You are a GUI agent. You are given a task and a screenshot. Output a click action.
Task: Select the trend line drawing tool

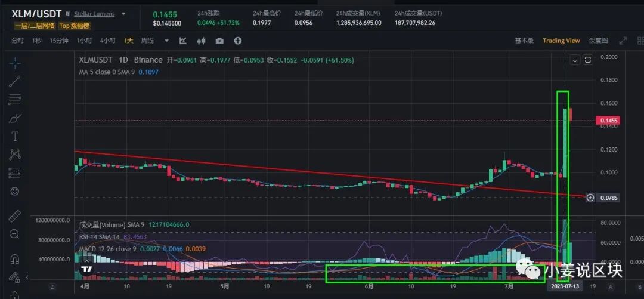pyautogui.click(x=15, y=81)
